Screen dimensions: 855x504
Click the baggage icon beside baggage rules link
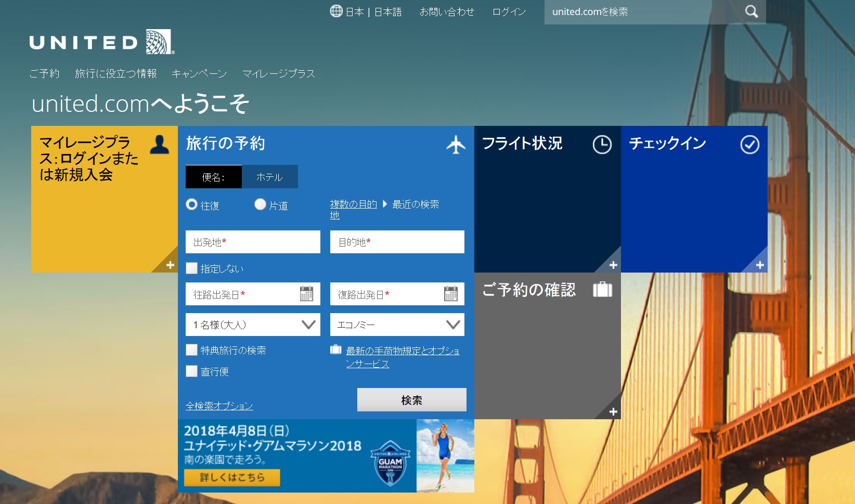coord(336,350)
